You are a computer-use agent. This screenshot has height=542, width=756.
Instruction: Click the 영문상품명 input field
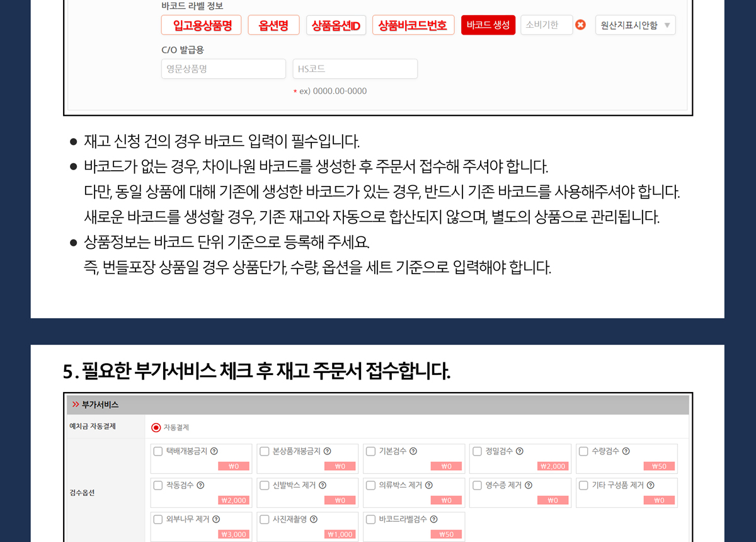coord(223,69)
